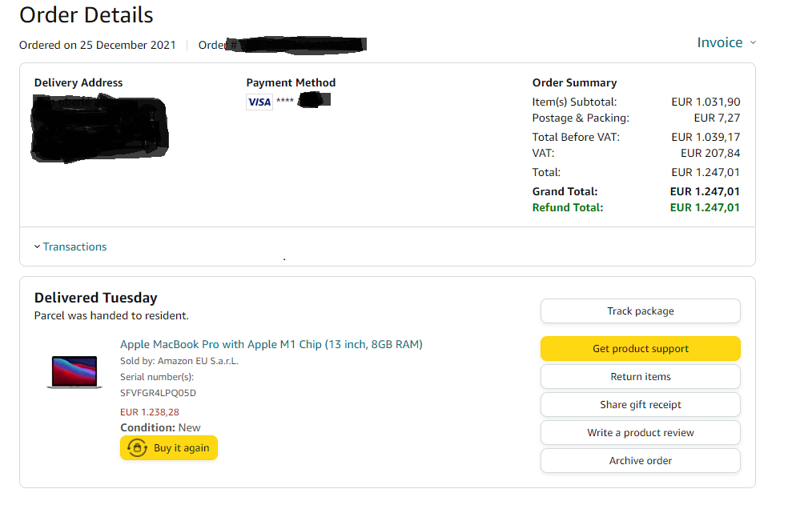
Task: Click the EUR 1.238,28 item price
Action: point(150,412)
